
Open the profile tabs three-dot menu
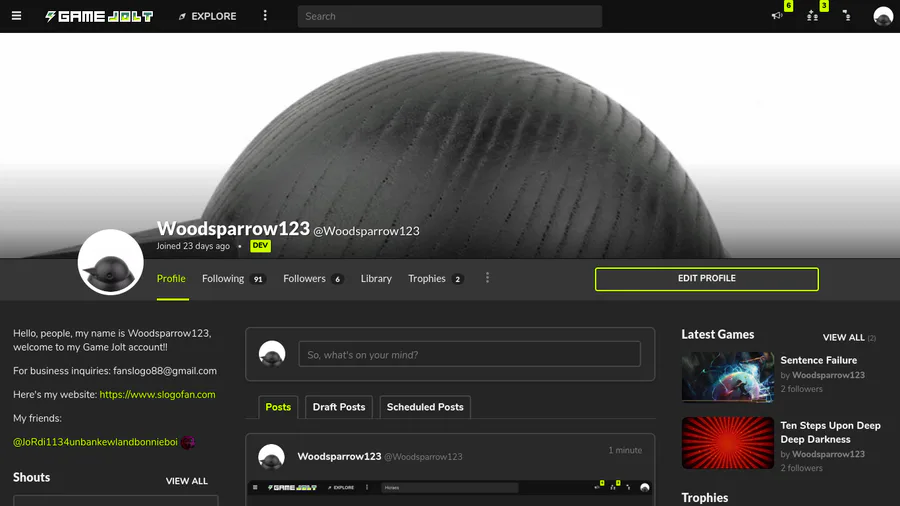click(x=487, y=278)
